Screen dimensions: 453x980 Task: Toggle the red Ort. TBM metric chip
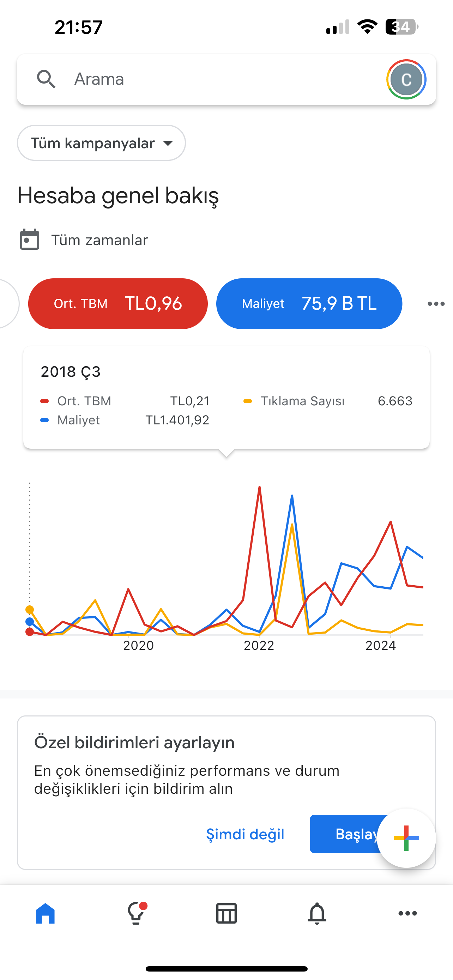(118, 304)
